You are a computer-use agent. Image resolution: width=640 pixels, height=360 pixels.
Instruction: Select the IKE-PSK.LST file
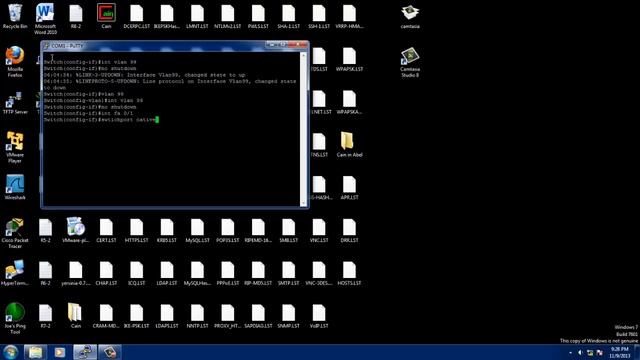(136, 316)
